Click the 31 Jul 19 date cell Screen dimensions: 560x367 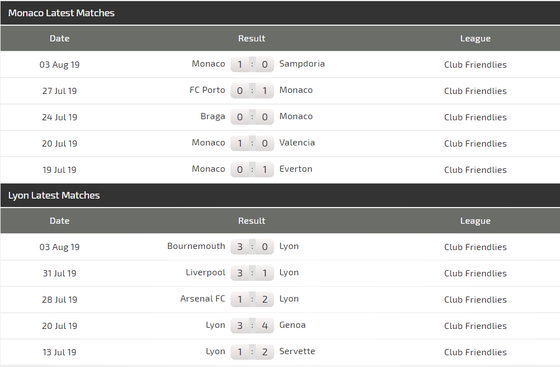(x=59, y=273)
